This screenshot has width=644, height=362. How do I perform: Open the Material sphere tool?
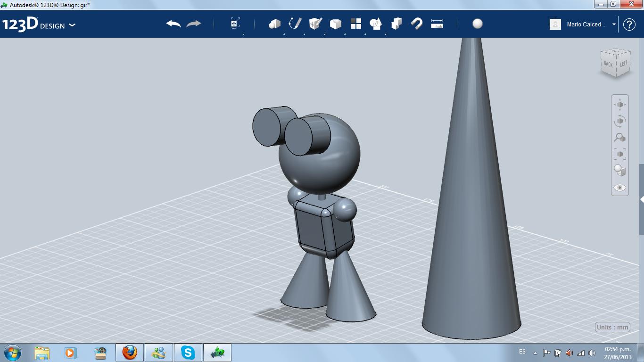478,24
